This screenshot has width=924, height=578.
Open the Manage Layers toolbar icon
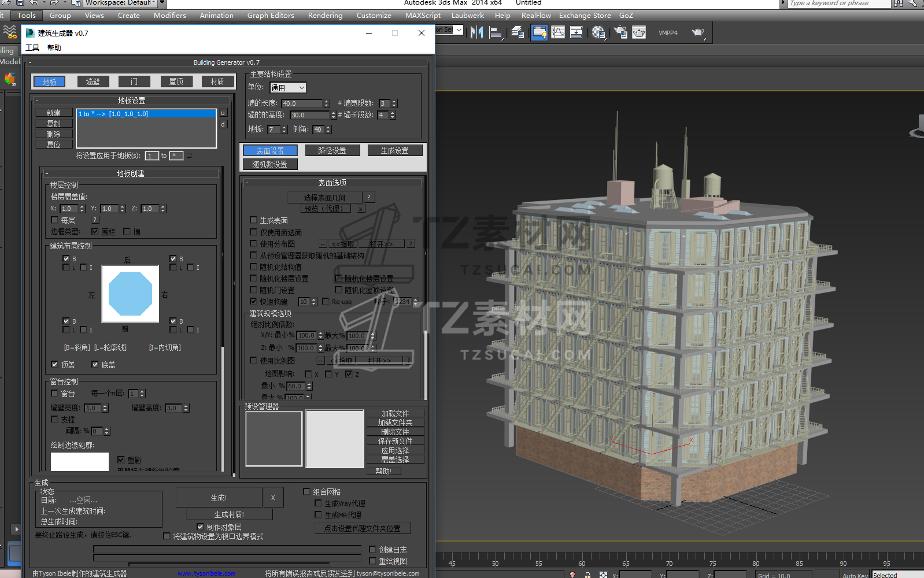click(518, 33)
